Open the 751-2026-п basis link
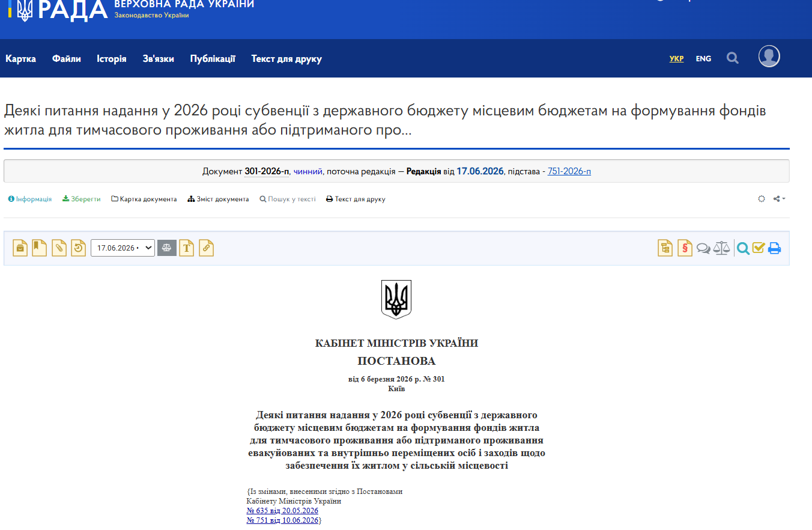 [569, 171]
